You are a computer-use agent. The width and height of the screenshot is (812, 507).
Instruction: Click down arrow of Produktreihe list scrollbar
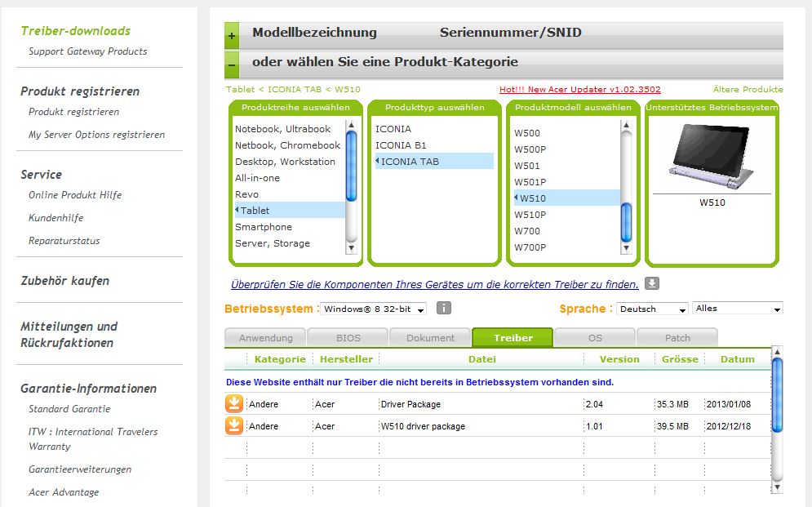click(x=351, y=247)
